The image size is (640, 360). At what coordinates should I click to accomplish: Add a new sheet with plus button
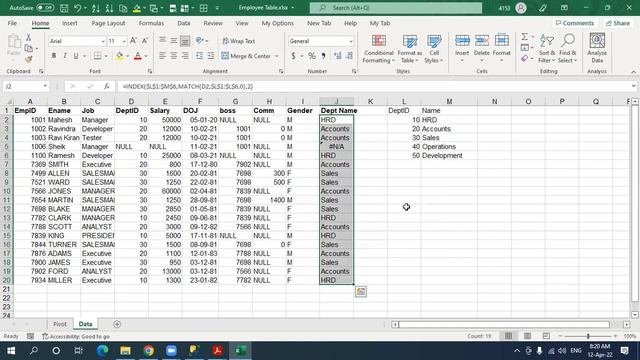coord(117,324)
